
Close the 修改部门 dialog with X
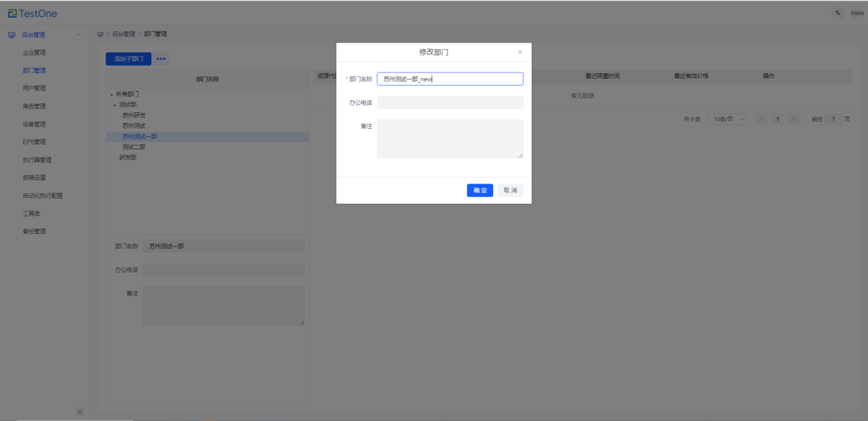click(x=519, y=52)
